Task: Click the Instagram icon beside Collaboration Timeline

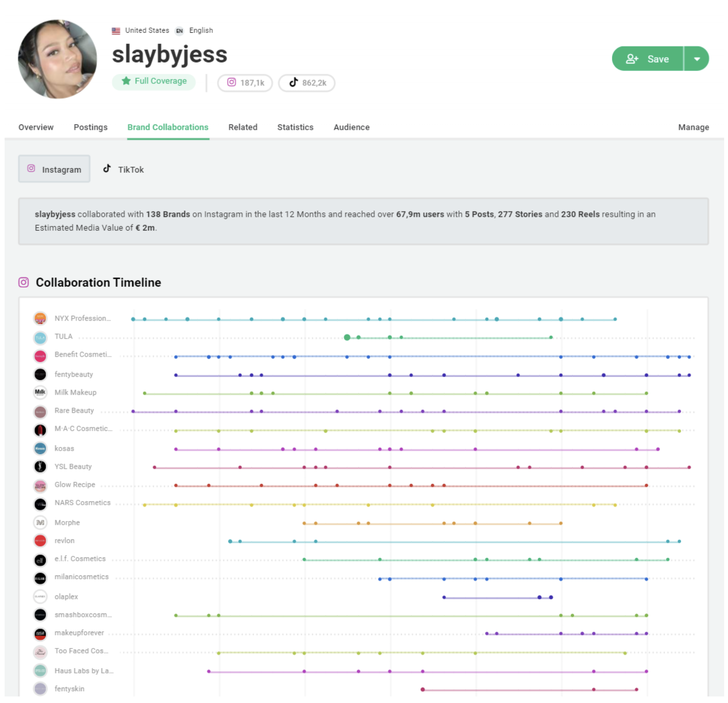Action: 23,282
